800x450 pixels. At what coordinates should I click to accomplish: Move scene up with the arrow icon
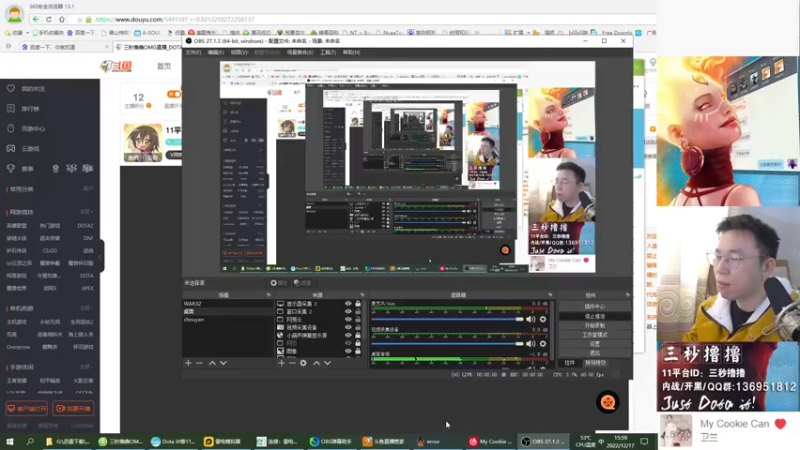pyautogui.click(x=212, y=363)
